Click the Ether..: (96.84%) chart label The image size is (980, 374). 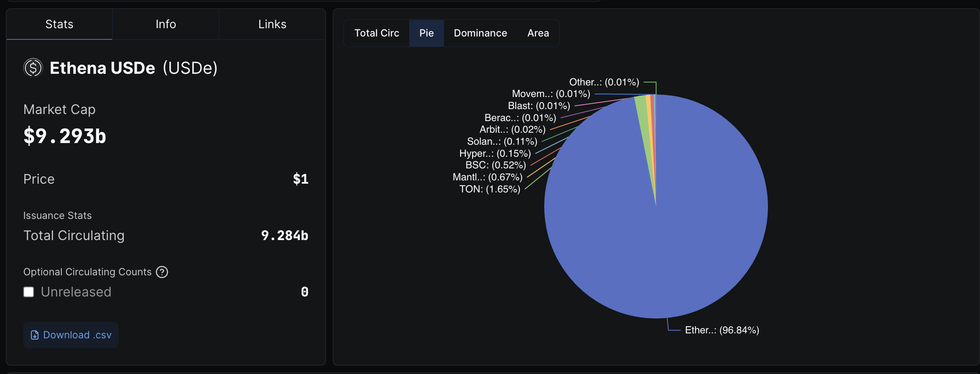[722, 330]
